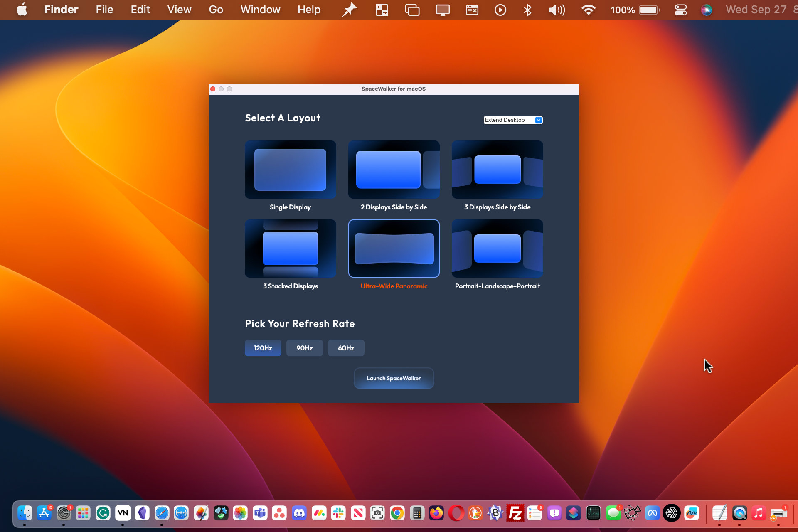
Task: Select the 3 Stacked Displays layout
Action: 290,248
